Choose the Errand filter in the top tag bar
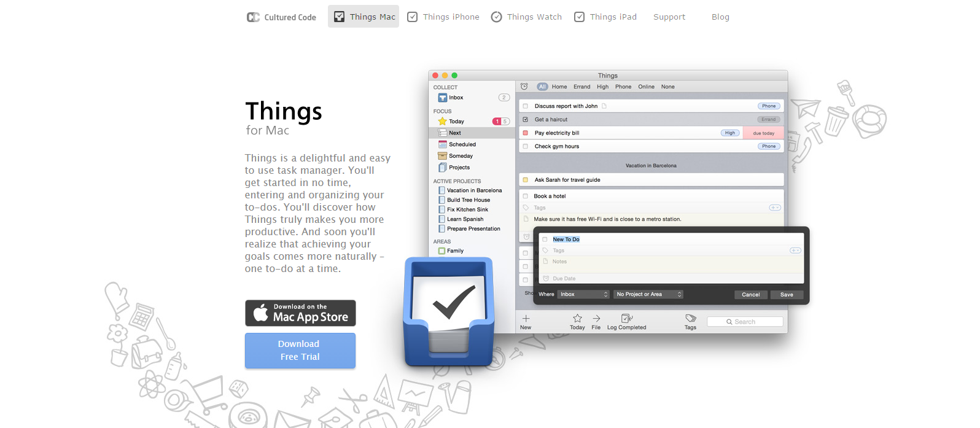This screenshot has height=428, width=980. [x=582, y=87]
